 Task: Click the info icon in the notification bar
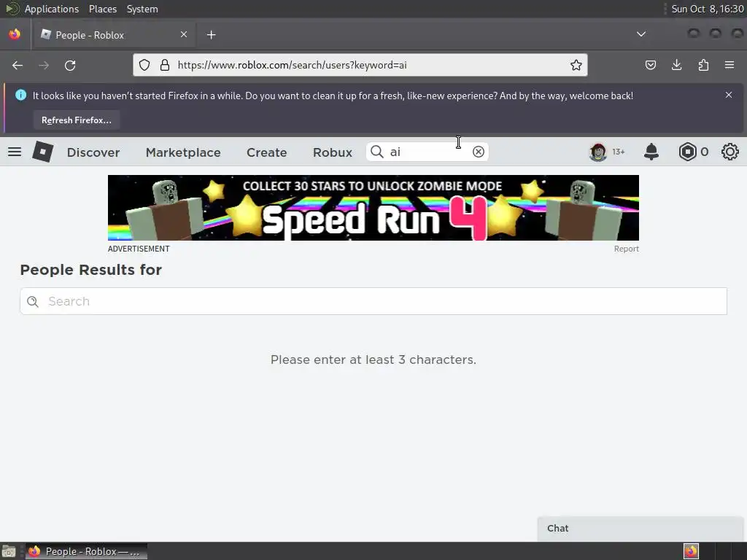21,96
